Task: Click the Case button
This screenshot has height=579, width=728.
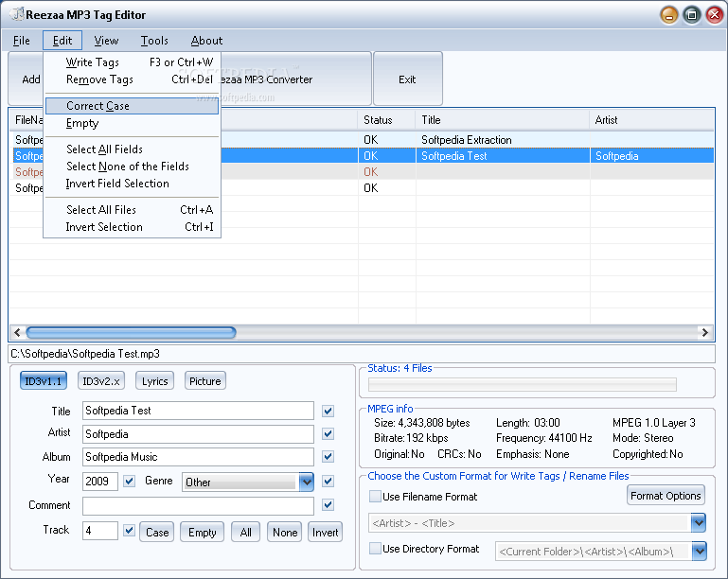Action: [x=157, y=532]
